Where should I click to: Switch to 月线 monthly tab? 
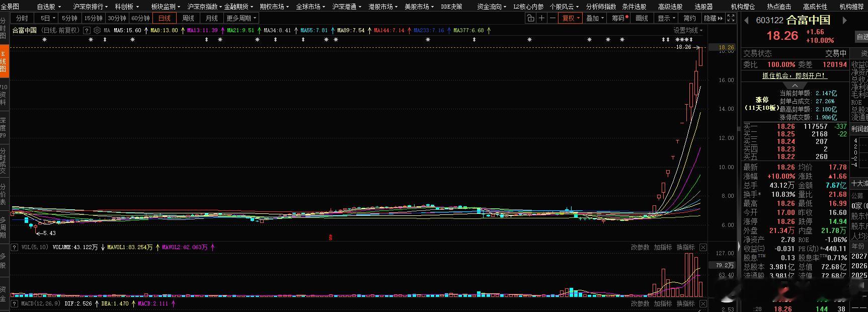pos(212,18)
